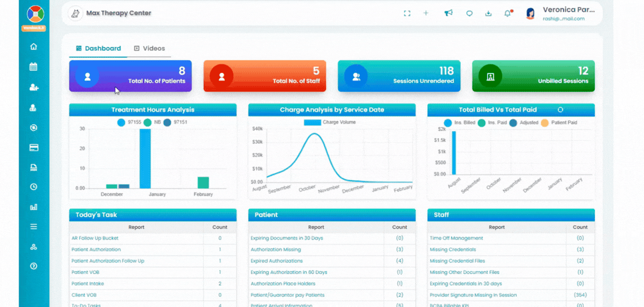Open the staff sidebar icon

(x=34, y=108)
